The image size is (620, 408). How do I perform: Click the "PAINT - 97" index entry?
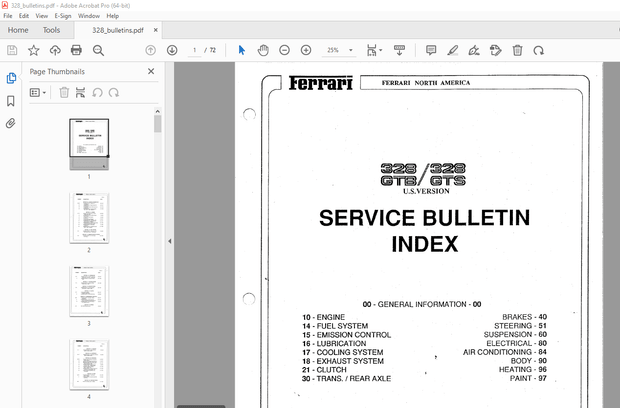click(528, 378)
